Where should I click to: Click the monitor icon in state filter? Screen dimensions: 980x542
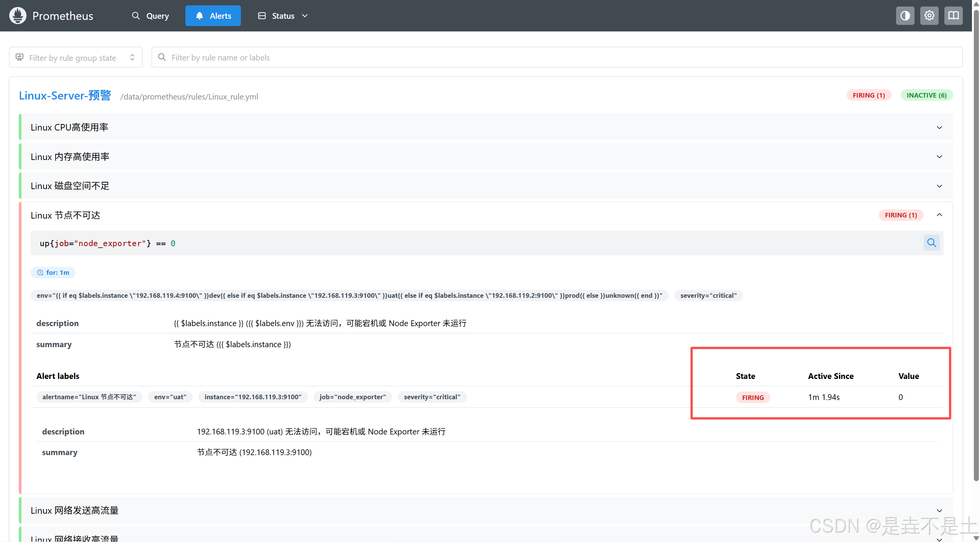click(x=20, y=57)
